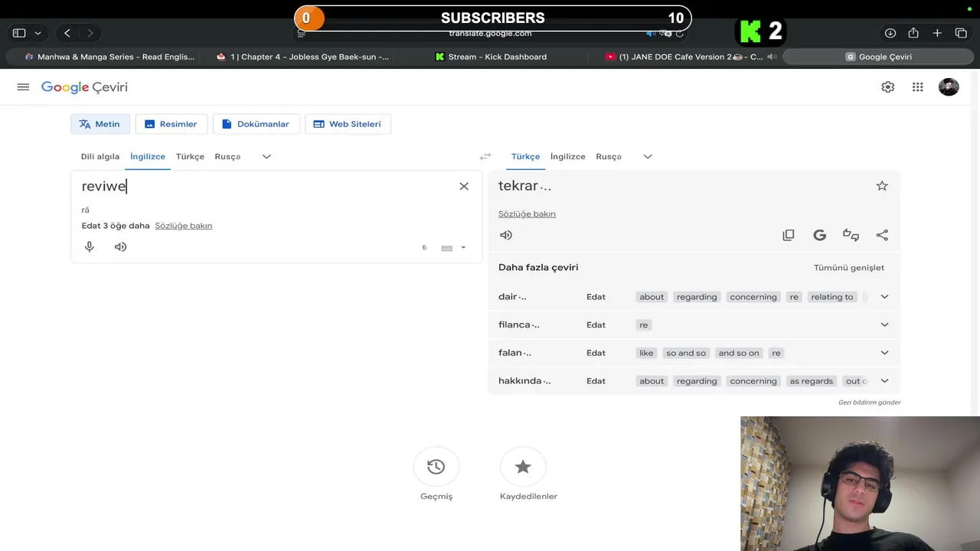Share the translation
The height and width of the screenshot is (551, 980).
click(882, 235)
